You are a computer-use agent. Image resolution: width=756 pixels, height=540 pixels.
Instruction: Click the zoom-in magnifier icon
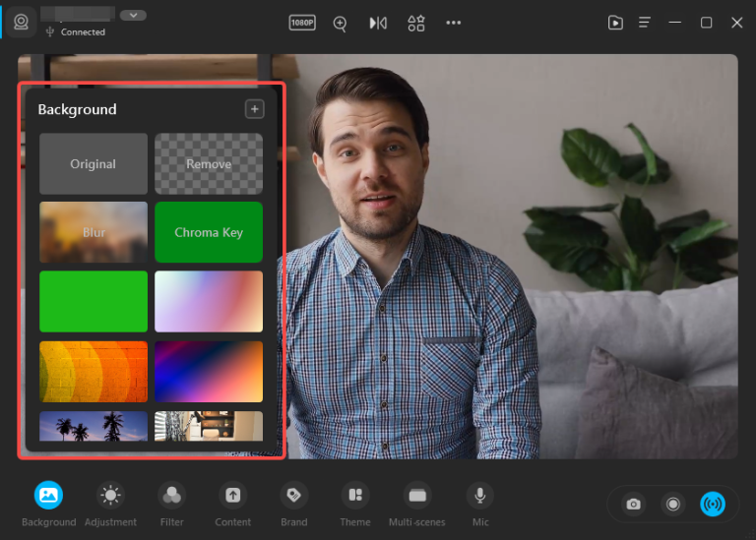click(x=340, y=24)
